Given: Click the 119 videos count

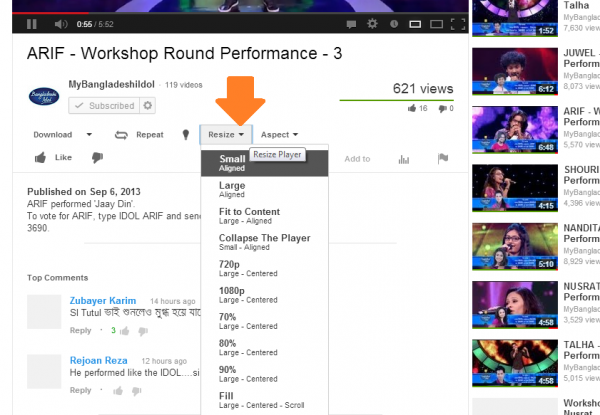Looking at the screenshot, I should click(x=184, y=85).
